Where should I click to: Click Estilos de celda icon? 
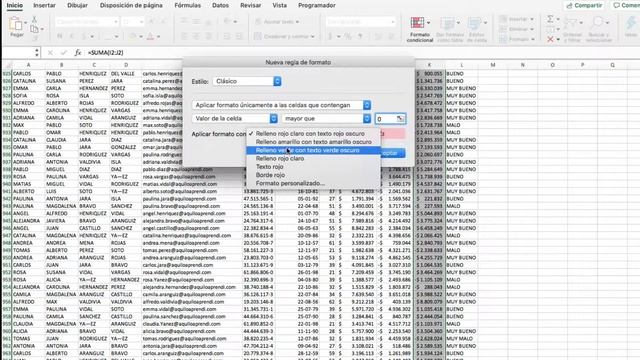(x=475, y=23)
